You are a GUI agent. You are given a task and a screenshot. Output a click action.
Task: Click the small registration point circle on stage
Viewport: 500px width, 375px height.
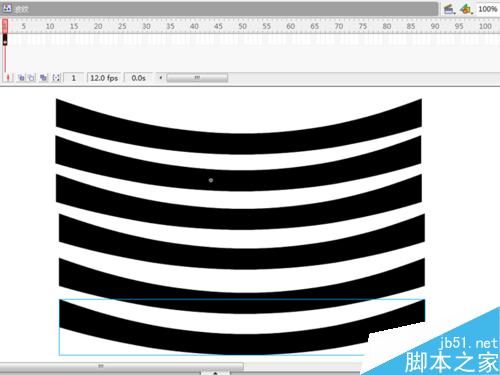pos(211,180)
